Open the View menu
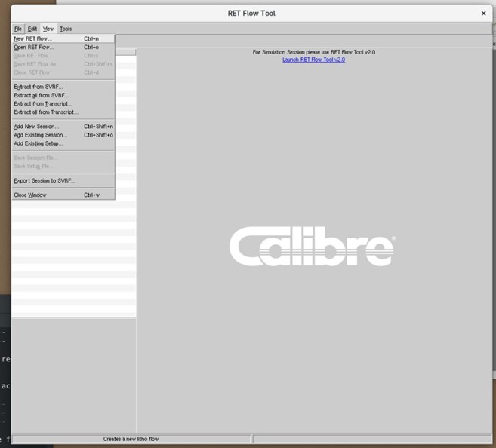 pos(48,29)
